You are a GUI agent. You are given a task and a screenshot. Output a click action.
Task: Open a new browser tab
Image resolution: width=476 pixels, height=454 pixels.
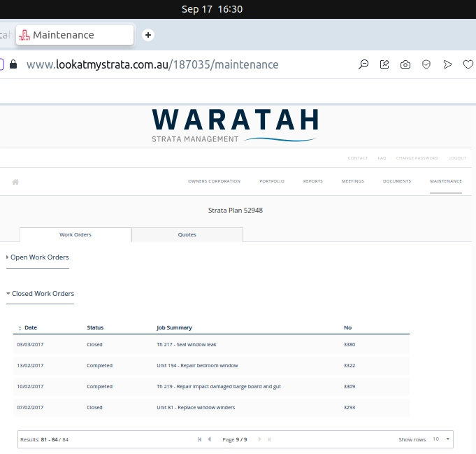(148, 35)
